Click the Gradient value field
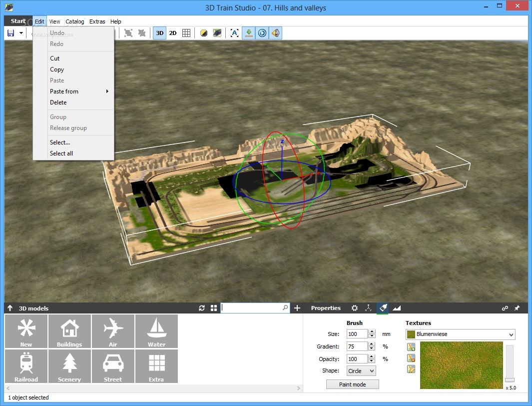The width and height of the screenshot is (532, 406). pos(357,346)
